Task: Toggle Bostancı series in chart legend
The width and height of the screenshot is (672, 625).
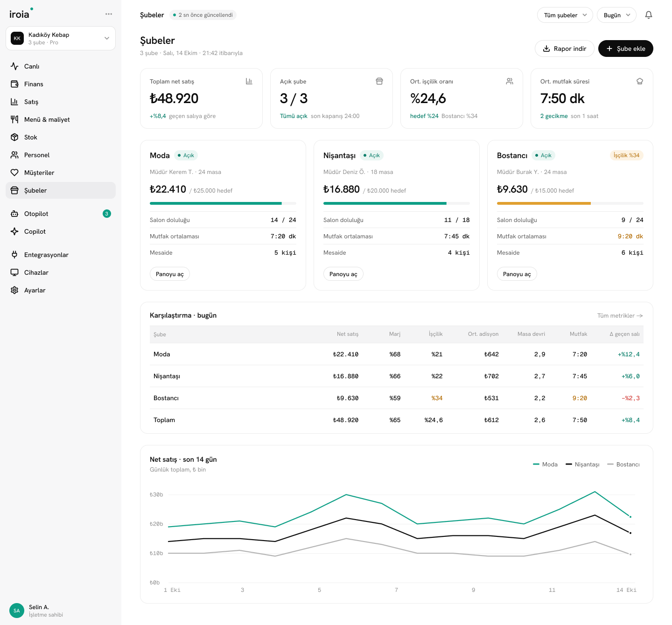Action: pos(623,465)
